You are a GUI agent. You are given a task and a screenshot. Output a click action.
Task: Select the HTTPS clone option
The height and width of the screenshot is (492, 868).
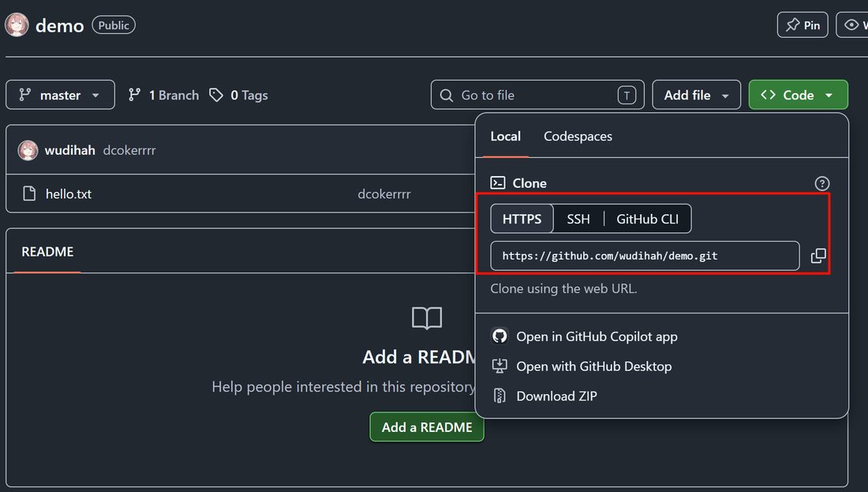click(x=522, y=219)
